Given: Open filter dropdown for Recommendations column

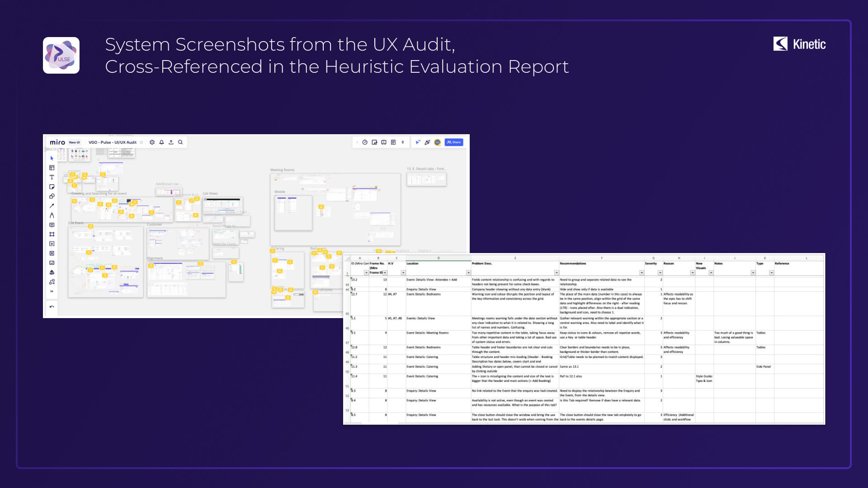Looking at the screenshot, I should (x=642, y=273).
